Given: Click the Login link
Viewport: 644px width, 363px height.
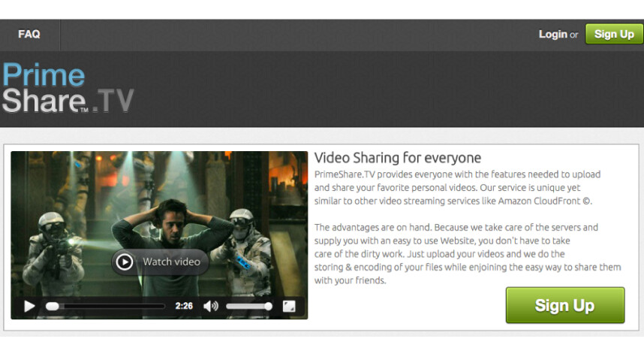Looking at the screenshot, I should [x=553, y=35].
